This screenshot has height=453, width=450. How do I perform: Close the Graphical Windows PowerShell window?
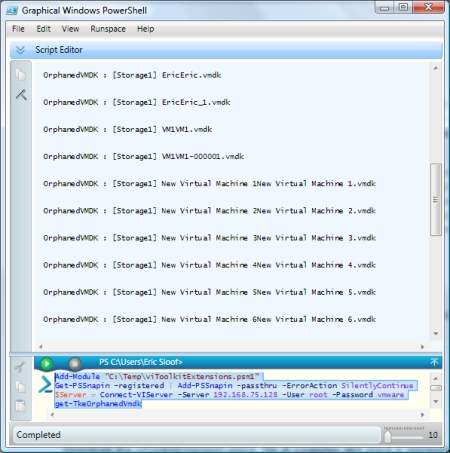coord(428,7)
